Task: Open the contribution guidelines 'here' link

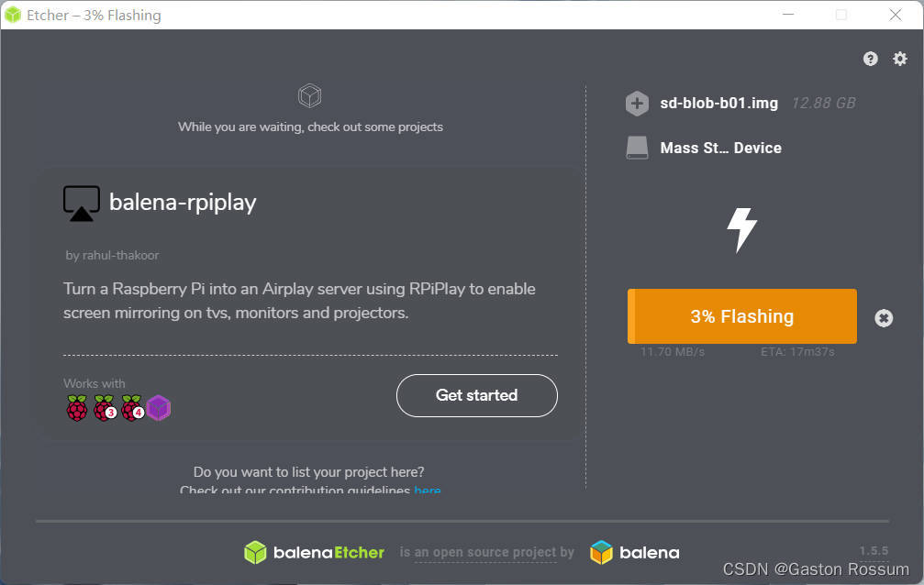Action: [428, 491]
